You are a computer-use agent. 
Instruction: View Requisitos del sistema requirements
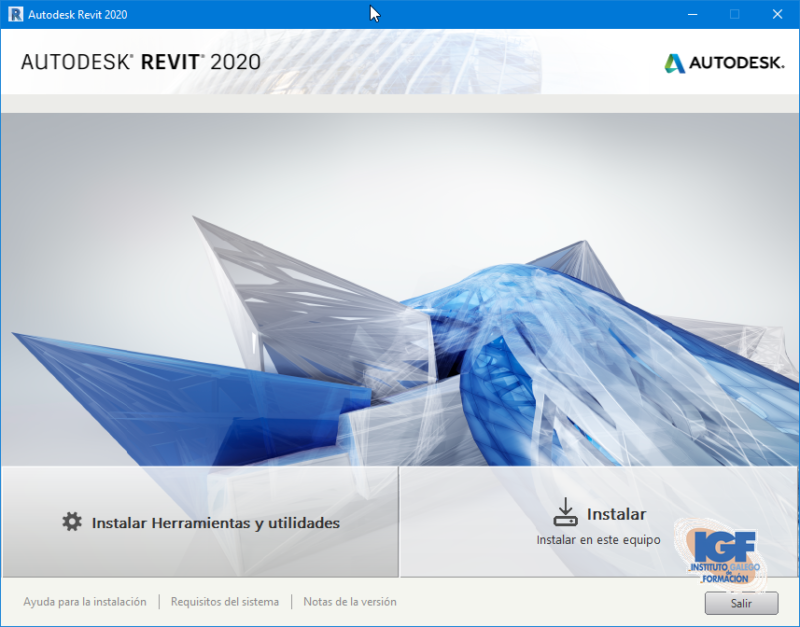click(x=224, y=602)
